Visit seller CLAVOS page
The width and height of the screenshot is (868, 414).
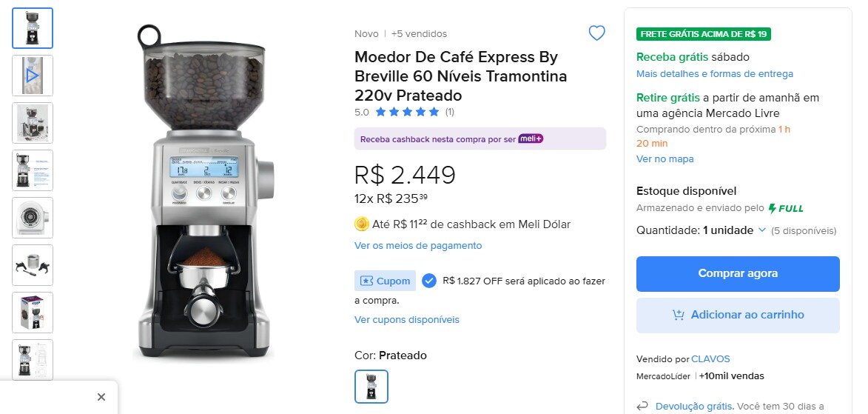[710, 359]
